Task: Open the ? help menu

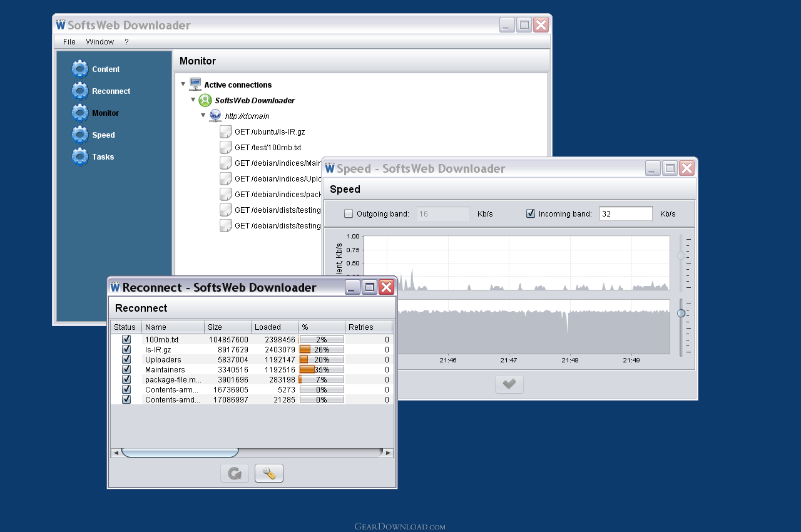Action: click(126, 42)
